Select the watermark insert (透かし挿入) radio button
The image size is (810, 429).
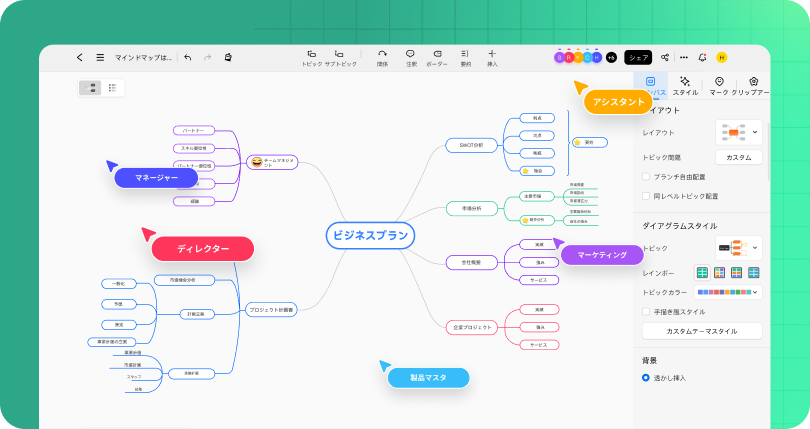pos(646,378)
